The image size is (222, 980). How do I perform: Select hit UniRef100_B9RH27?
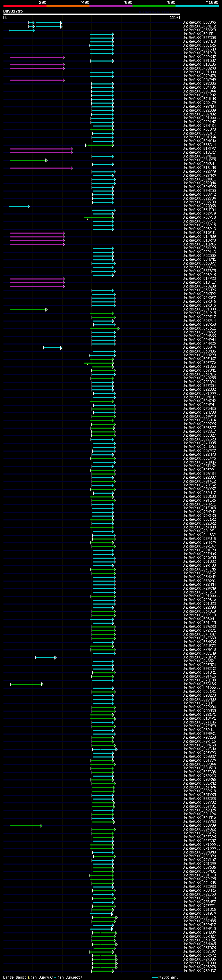point(199,925)
